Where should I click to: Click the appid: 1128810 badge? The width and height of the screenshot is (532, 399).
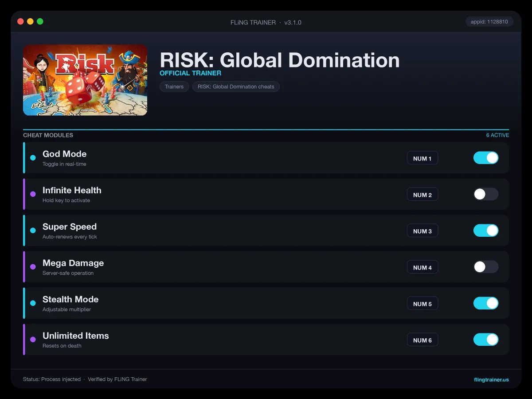[x=489, y=22]
